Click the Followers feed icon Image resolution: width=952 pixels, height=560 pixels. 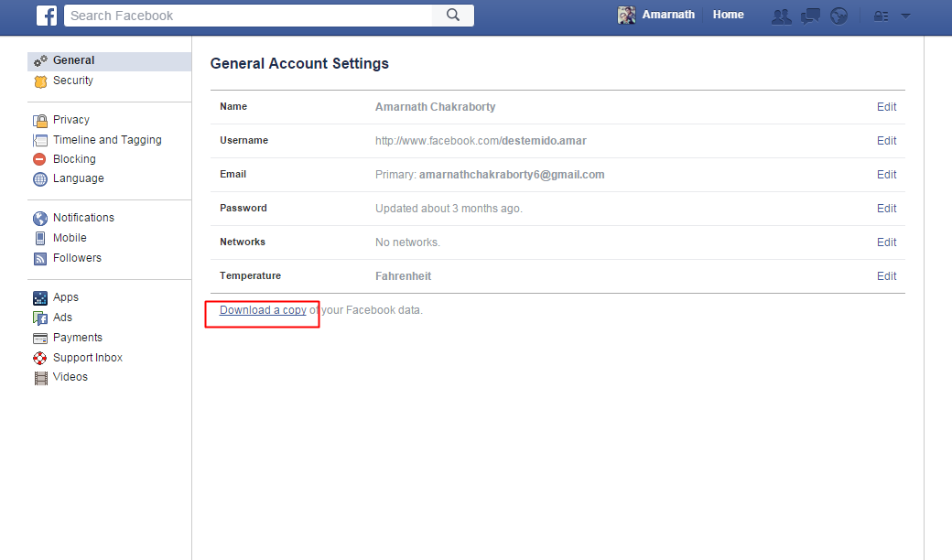(x=40, y=259)
